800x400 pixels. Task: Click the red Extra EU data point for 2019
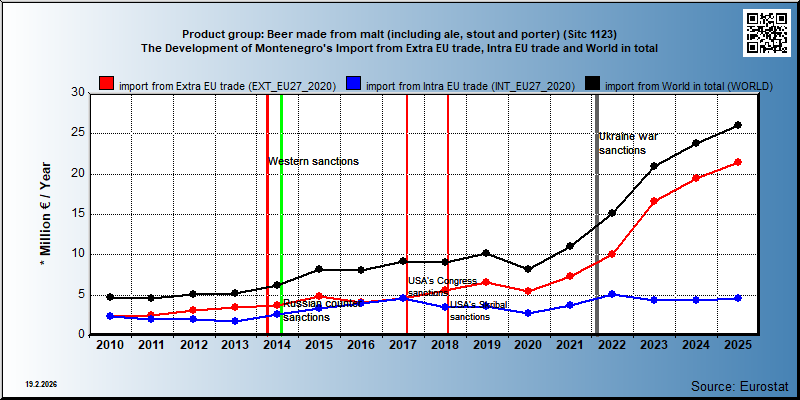coord(486,282)
